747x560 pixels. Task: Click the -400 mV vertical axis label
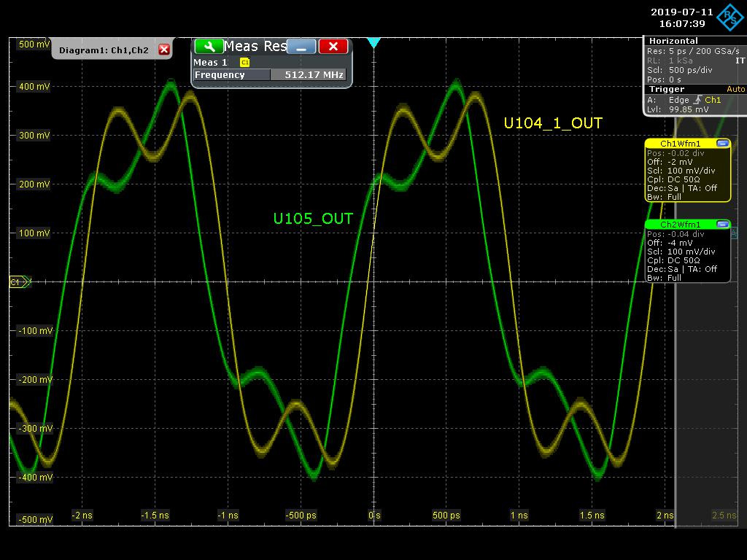[34, 477]
